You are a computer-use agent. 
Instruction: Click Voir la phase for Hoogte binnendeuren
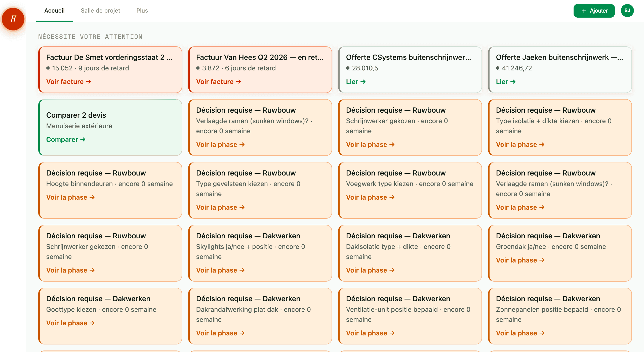click(70, 197)
